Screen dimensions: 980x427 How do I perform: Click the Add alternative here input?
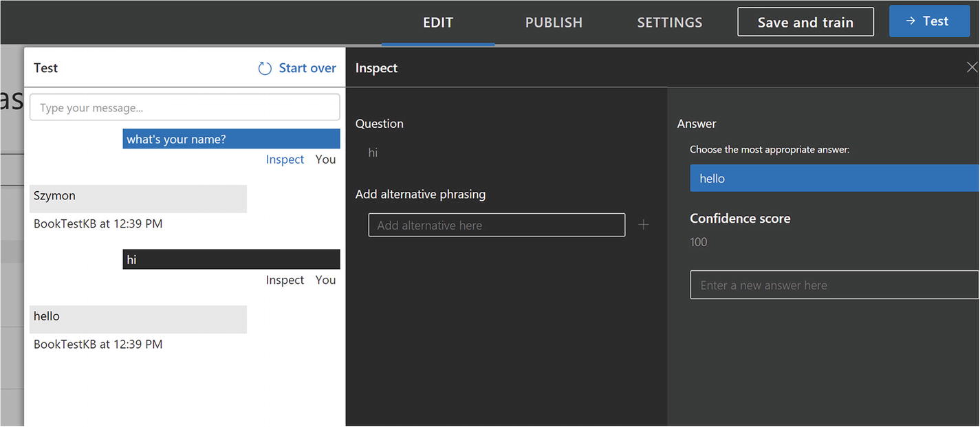(x=497, y=225)
